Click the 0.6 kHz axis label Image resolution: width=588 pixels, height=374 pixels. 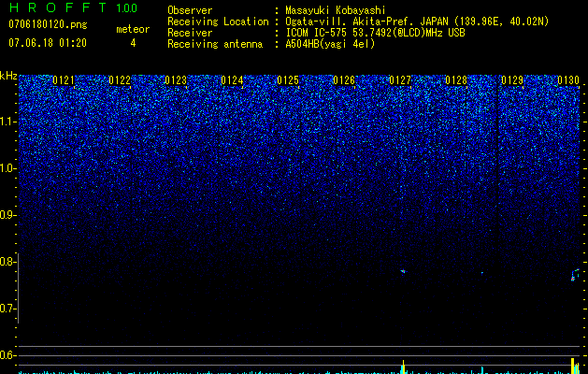[x=8, y=355]
